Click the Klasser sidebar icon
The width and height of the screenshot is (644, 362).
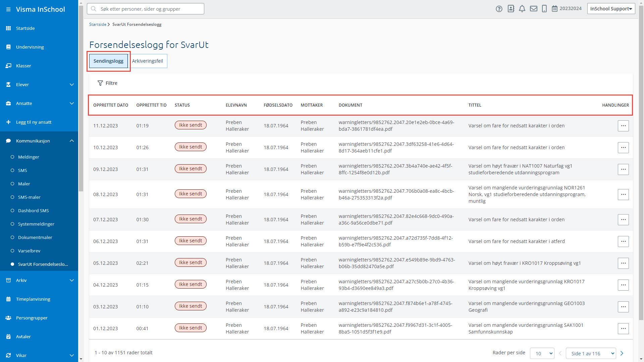8,66
